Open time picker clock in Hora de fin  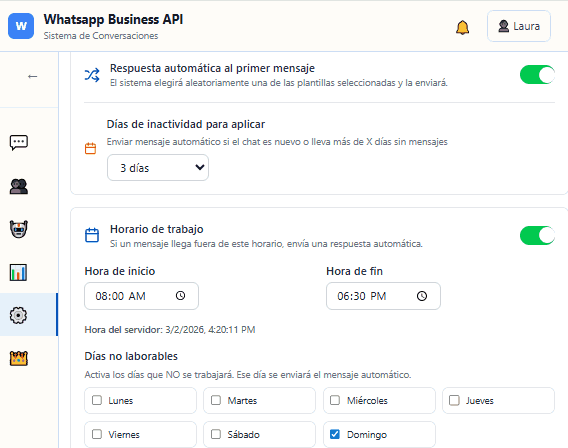tap(422, 296)
